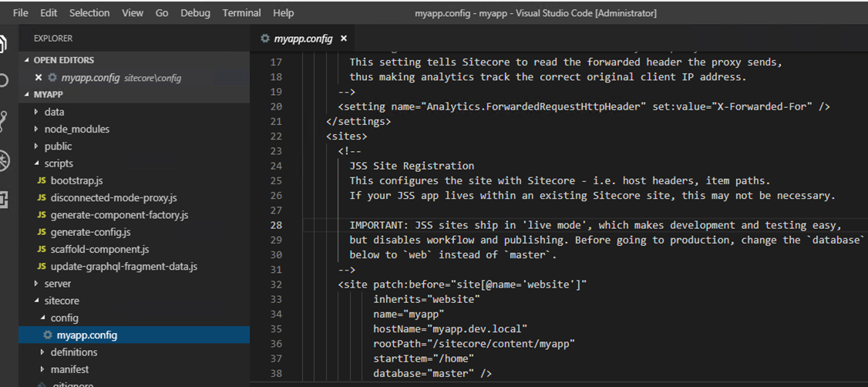Click line number 28 in gutter

coord(275,225)
